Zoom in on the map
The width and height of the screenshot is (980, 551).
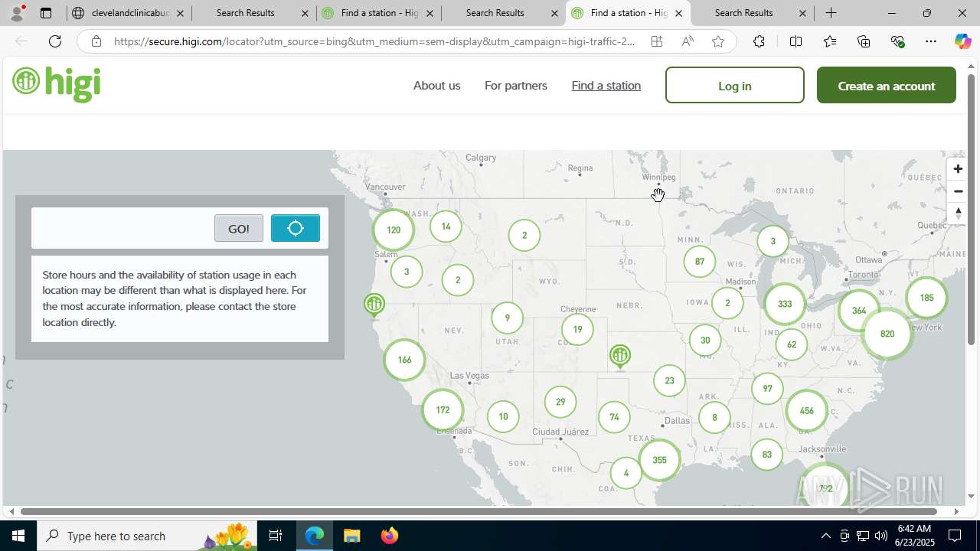coord(957,168)
